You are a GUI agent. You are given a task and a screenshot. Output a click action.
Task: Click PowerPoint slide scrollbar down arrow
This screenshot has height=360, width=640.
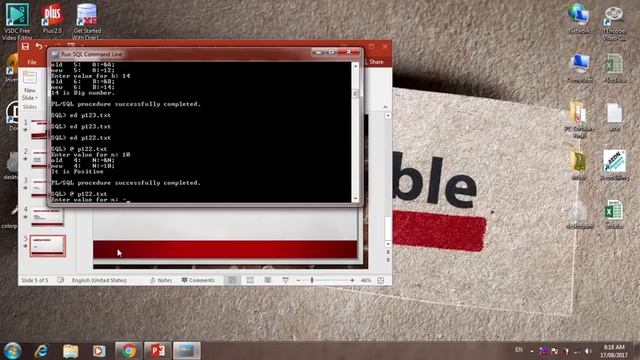[x=388, y=244]
